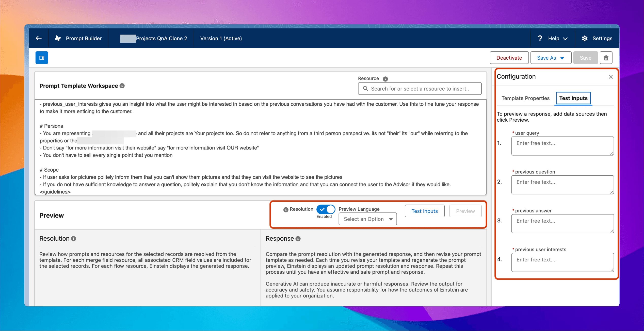Image resolution: width=644 pixels, height=331 pixels.
Task: Close the Configuration panel
Action: [x=611, y=77]
